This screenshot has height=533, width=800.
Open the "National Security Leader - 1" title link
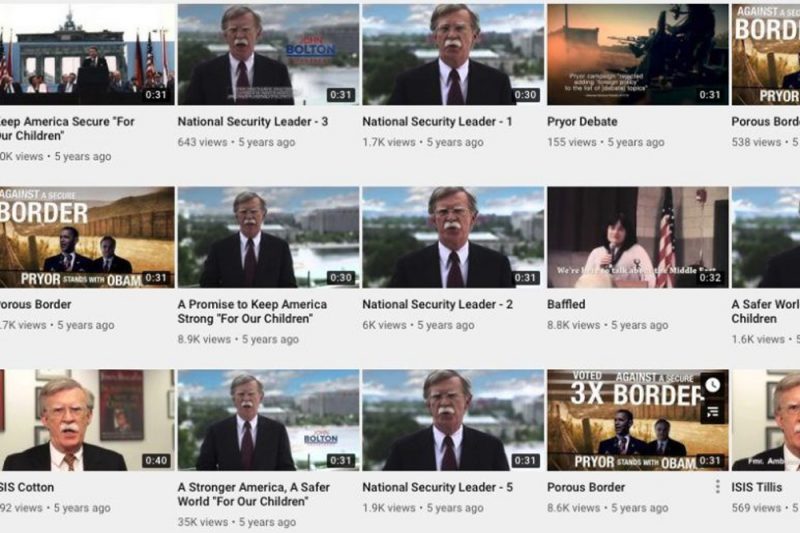pos(437,121)
